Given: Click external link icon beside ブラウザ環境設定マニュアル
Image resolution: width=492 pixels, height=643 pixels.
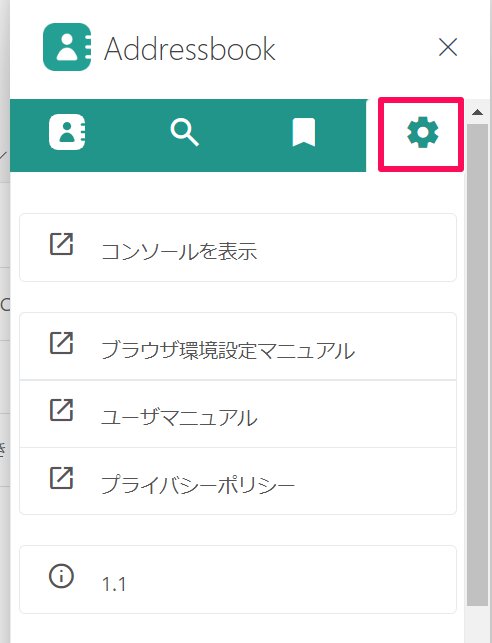Looking at the screenshot, I should (62, 343).
